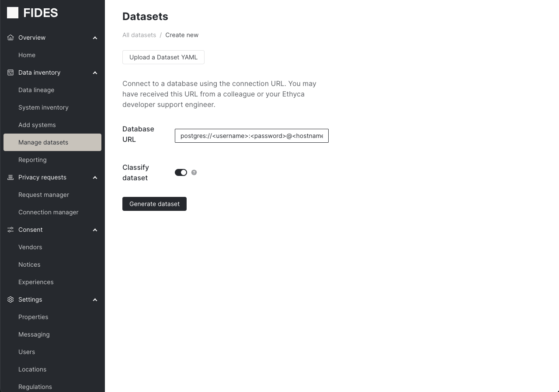Click the Classify dataset help icon
This screenshot has width=559, height=392.
coord(194,172)
